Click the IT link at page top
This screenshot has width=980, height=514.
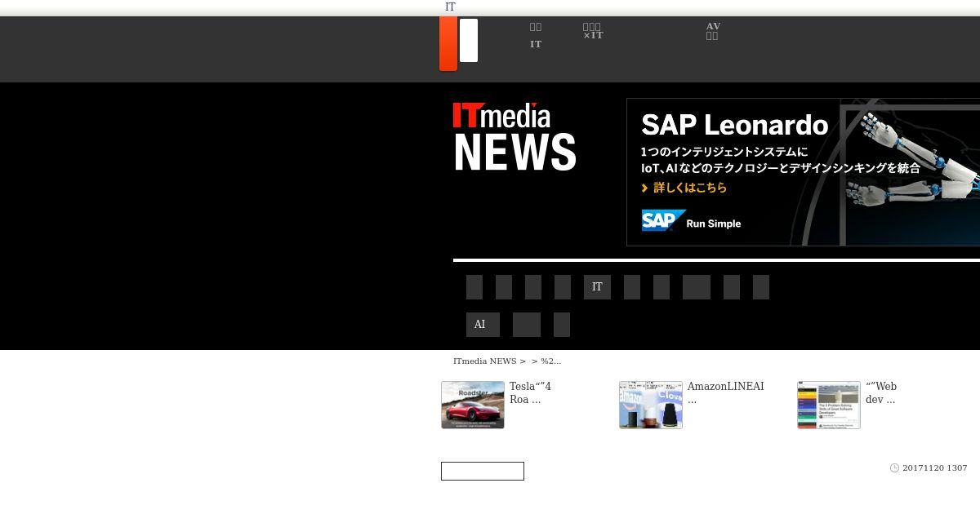click(450, 7)
